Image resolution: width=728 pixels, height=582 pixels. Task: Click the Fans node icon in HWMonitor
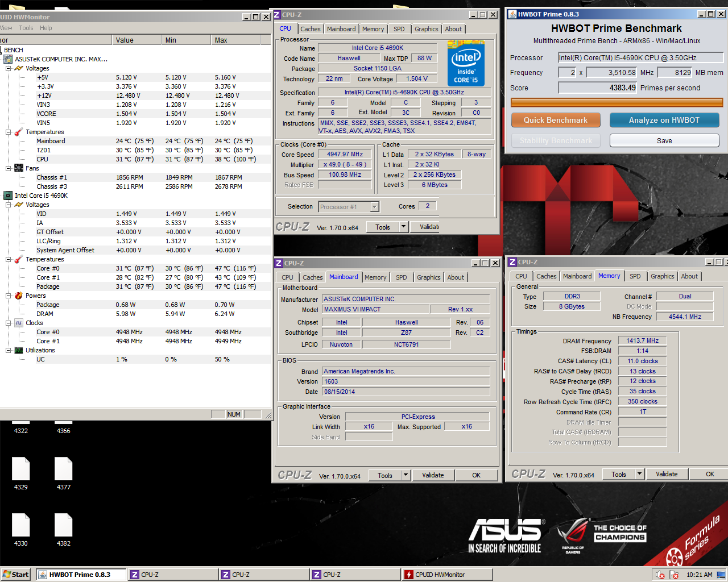pos(19,168)
